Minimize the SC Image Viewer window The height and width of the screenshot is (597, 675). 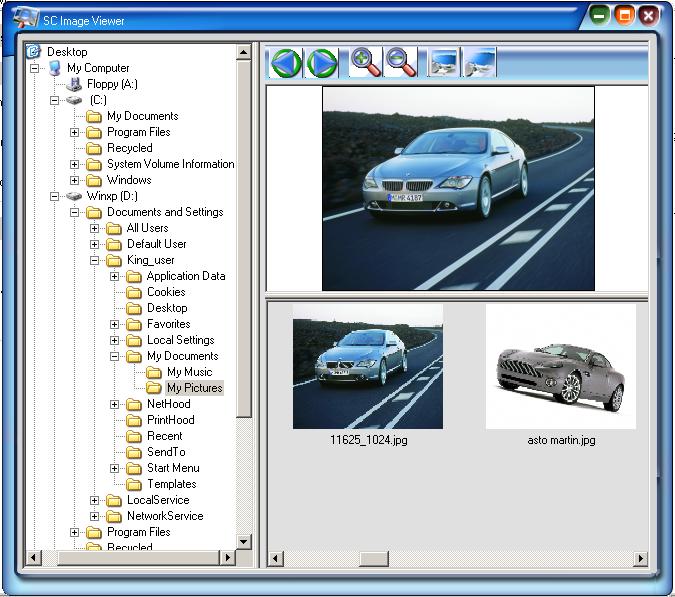pyautogui.click(x=599, y=16)
